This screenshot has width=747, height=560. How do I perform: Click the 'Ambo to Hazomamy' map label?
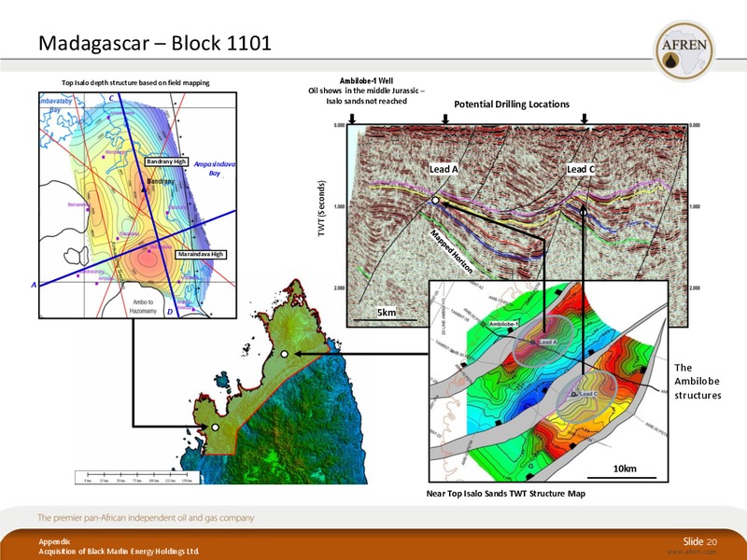143,306
